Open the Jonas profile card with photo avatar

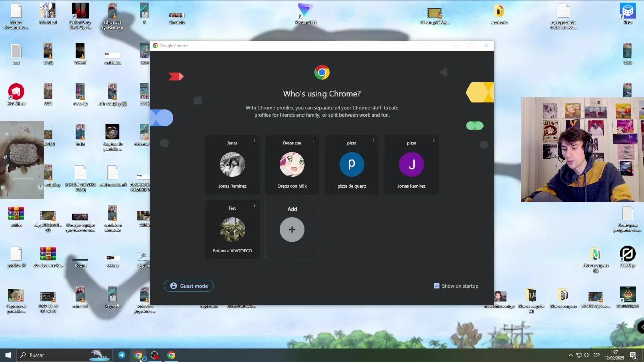(x=232, y=164)
